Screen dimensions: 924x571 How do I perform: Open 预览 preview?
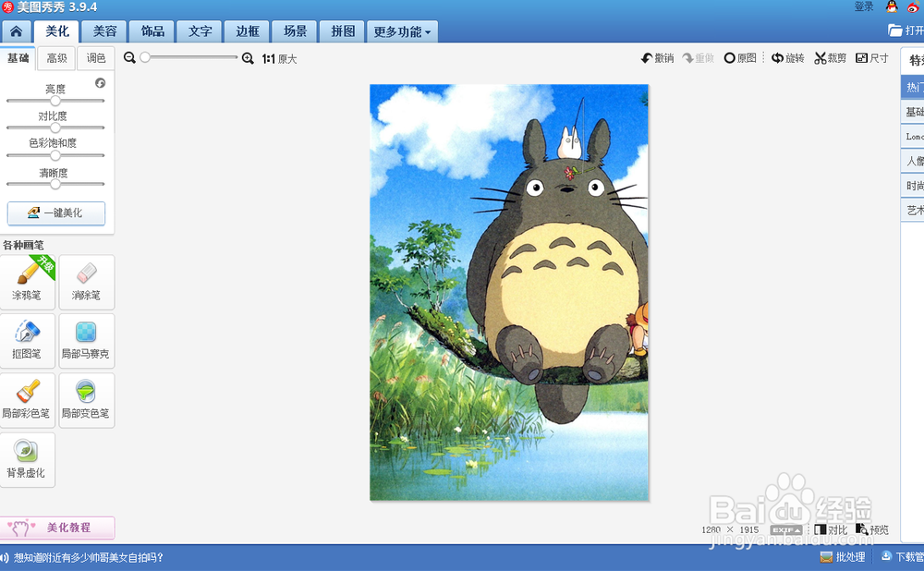point(872,529)
